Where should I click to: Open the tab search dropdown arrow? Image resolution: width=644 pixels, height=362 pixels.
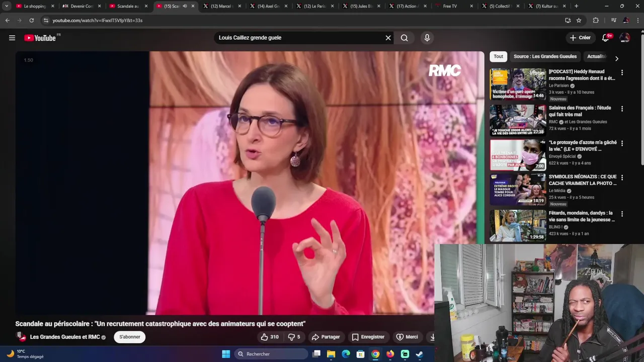[x=7, y=6]
